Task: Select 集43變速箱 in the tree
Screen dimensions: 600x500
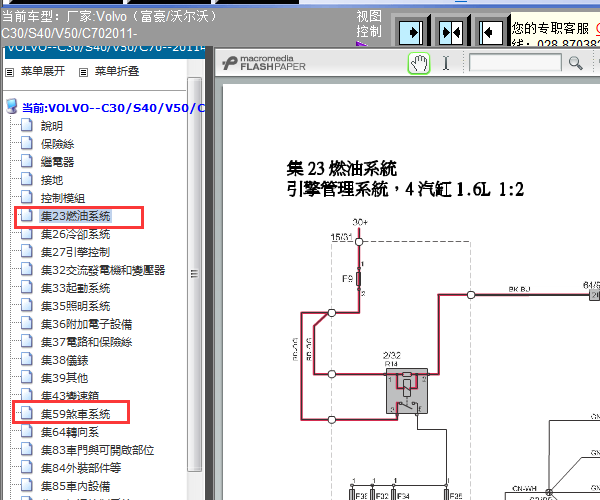Action: click(x=70, y=396)
